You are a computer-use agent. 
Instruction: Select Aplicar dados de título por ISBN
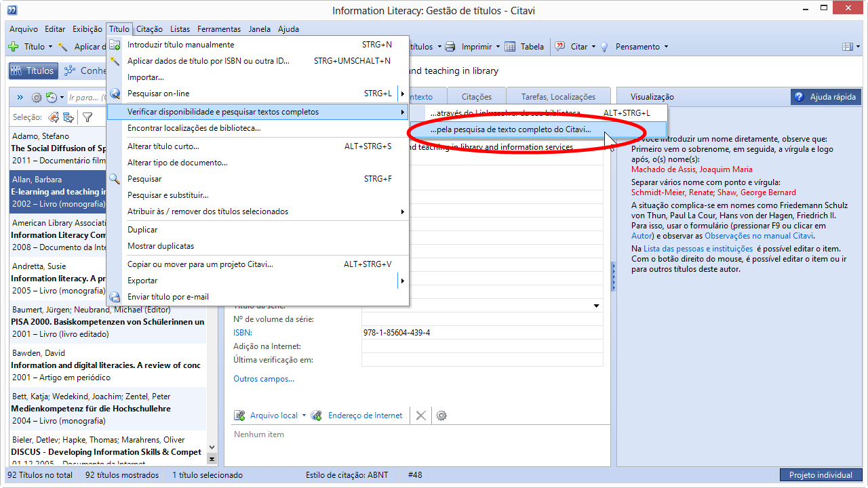pyautogui.click(x=258, y=61)
